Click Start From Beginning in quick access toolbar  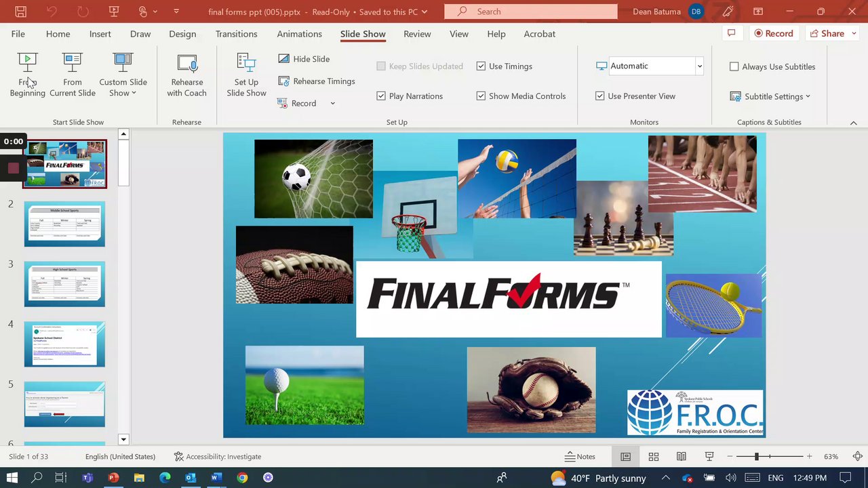tap(113, 12)
